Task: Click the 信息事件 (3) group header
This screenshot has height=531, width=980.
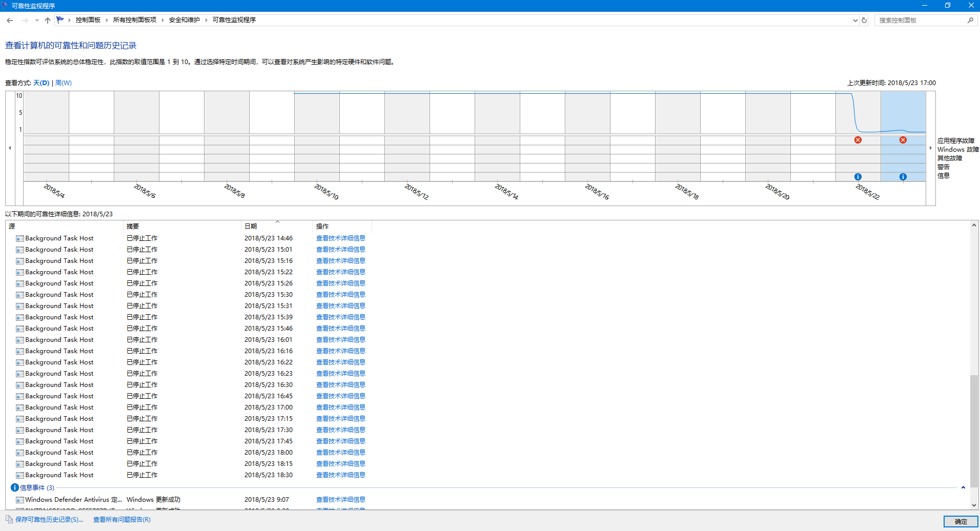Action: click(37, 487)
